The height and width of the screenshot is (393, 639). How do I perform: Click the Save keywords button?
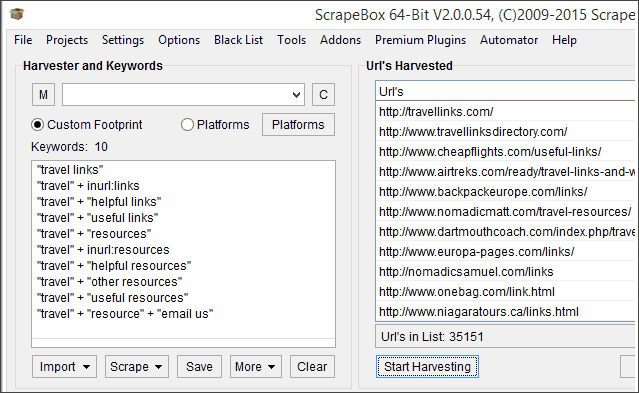click(x=199, y=367)
